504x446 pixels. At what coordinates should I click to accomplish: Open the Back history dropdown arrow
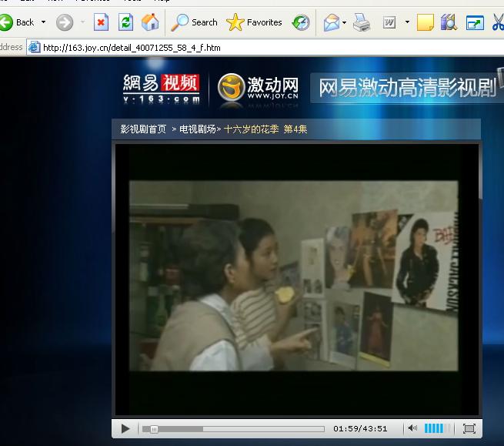coord(43,22)
